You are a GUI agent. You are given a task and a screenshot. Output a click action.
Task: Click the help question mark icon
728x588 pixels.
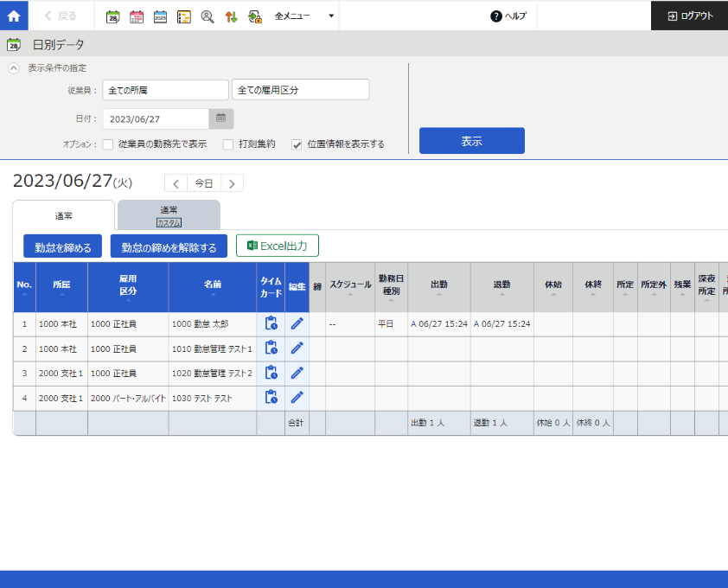tap(496, 16)
